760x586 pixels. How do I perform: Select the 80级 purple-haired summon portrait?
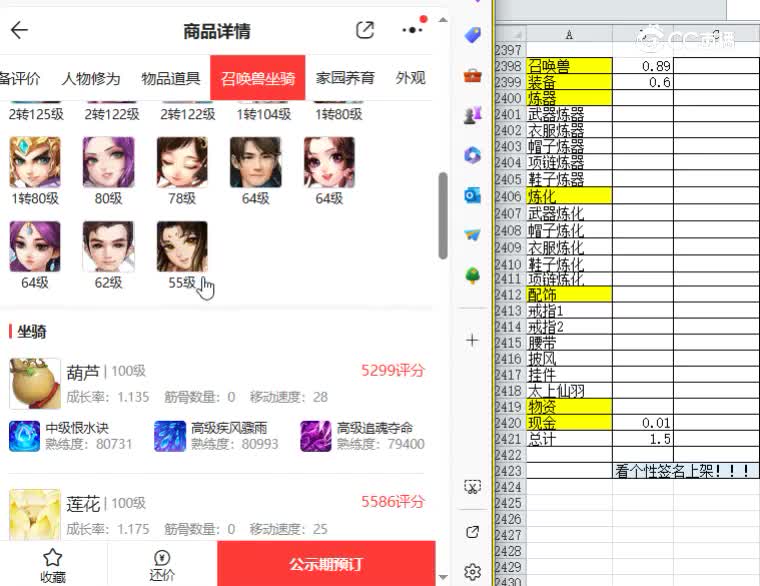click(109, 162)
